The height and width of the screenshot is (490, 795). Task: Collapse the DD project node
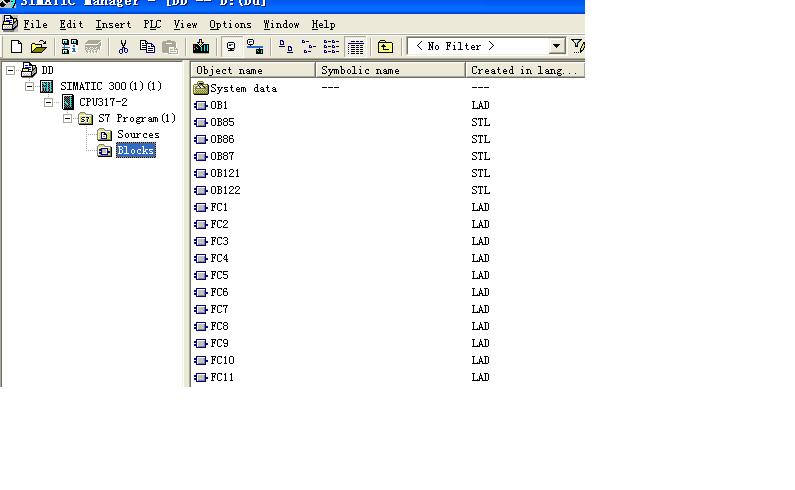coord(11,70)
